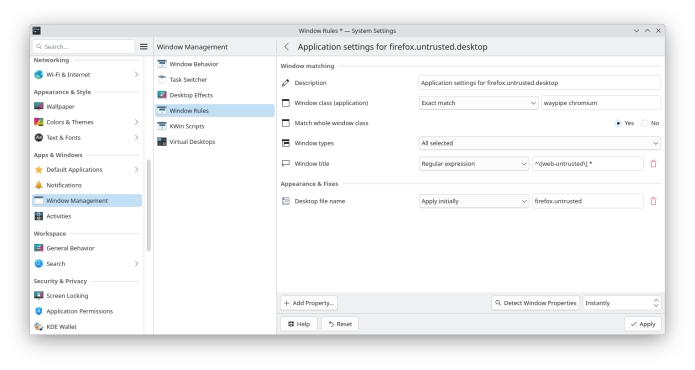This screenshot has height=370, width=695.
Task: Open Task Switcher settings
Action: click(x=215, y=79)
